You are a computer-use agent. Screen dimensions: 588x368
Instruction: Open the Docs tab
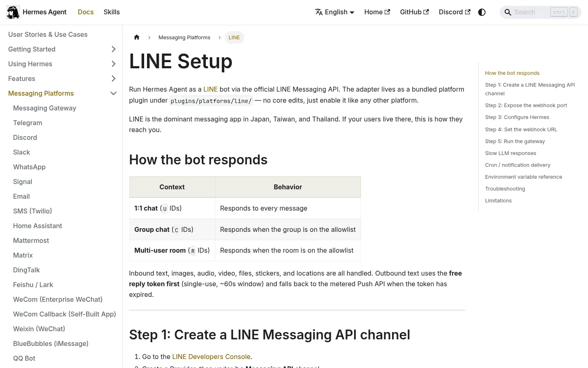86,12
